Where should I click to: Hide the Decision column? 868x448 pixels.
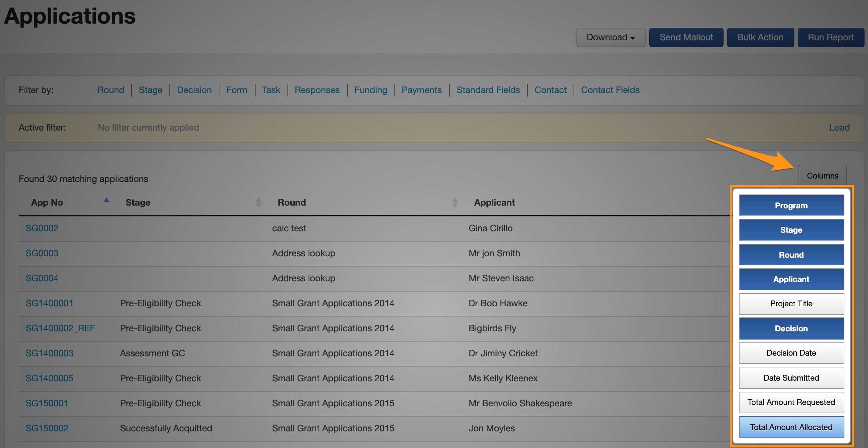click(791, 329)
